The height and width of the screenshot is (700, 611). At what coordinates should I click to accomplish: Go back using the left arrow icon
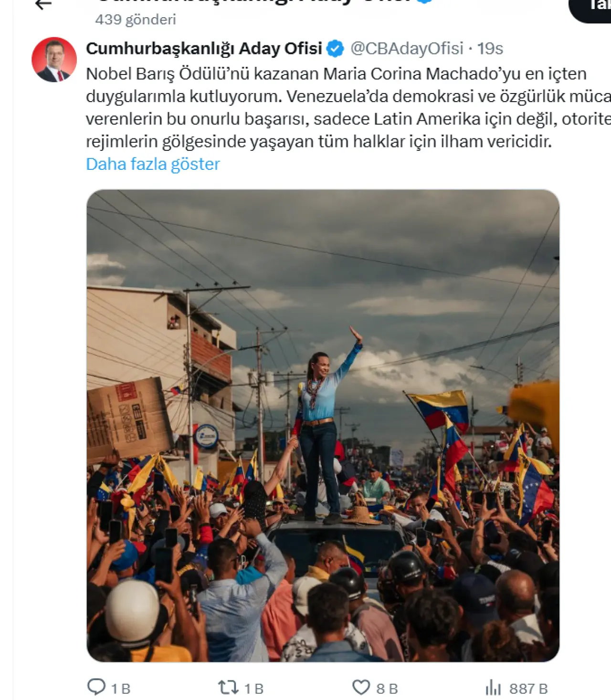(x=43, y=4)
